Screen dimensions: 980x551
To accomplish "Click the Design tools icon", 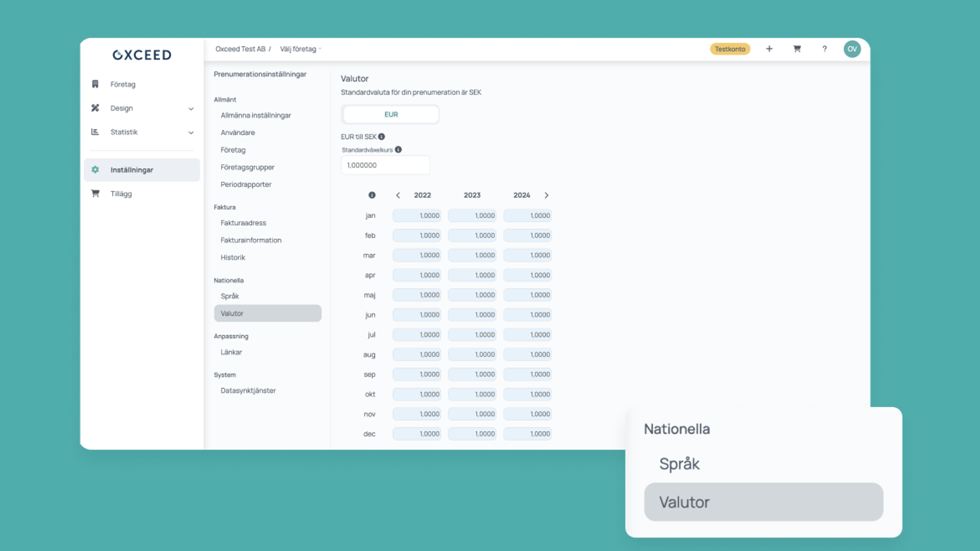I will pyautogui.click(x=95, y=108).
